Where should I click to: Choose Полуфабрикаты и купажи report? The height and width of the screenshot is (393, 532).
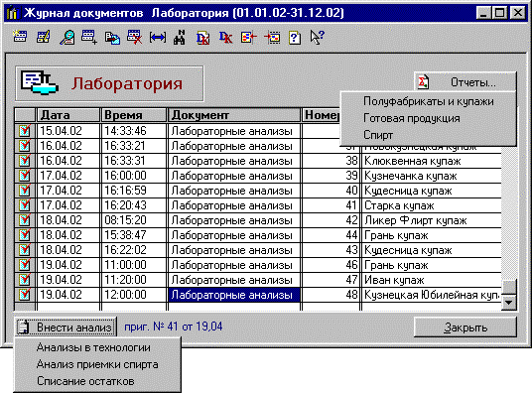pyautogui.click(x=428, y=101)
